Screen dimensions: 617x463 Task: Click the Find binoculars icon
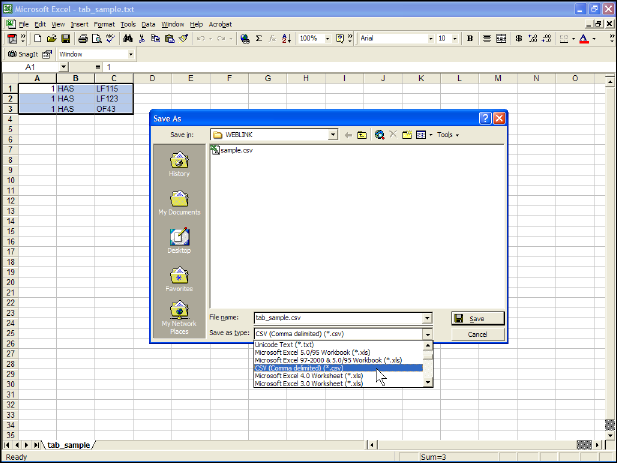pos(127,39)
